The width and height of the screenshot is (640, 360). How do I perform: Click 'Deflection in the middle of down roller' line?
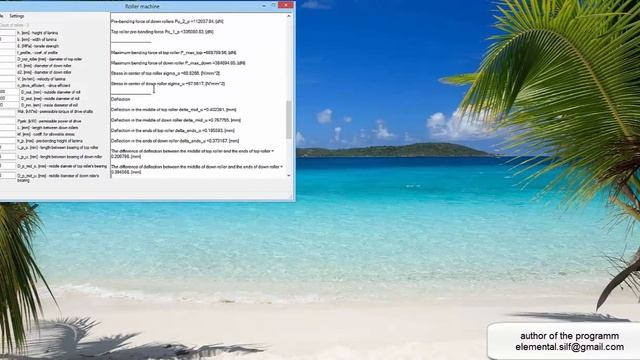pyautogui.click(x=176, y=120)
